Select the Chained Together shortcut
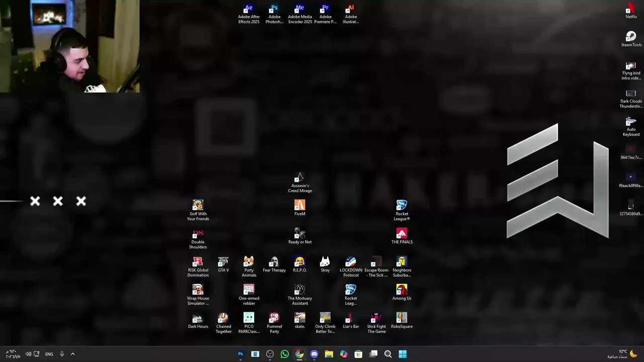644x362 pixels. click(223, 324)
